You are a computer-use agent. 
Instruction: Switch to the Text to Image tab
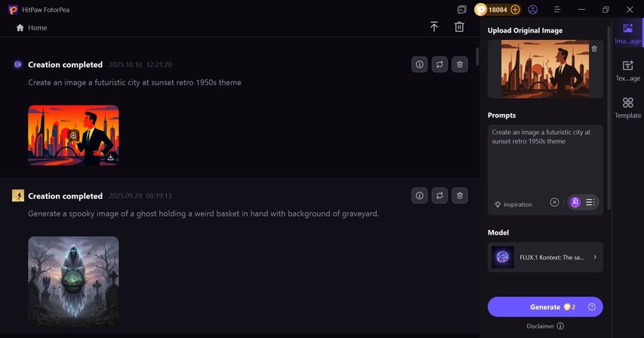click(627, 71)
